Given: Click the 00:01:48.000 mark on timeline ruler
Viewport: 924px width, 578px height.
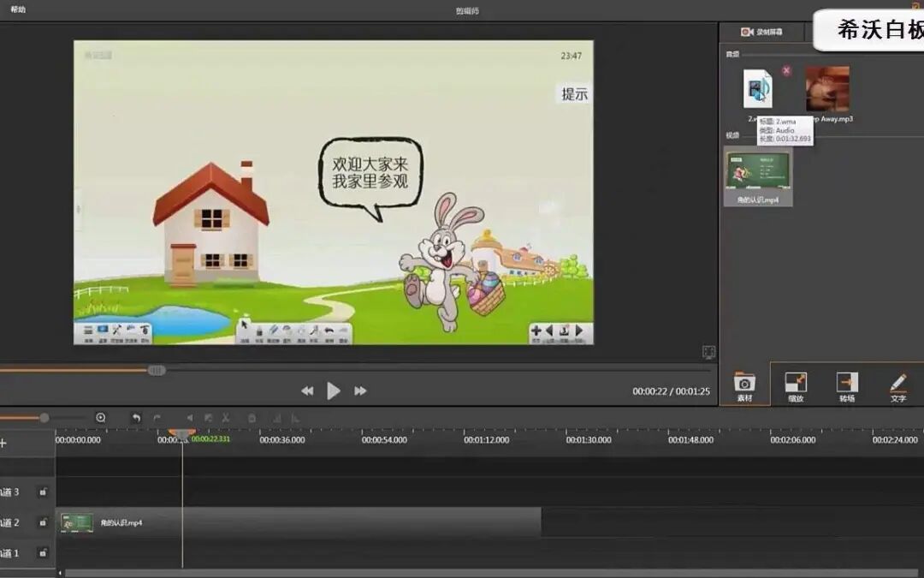Looking at the screenshot, I should pyautogui.click(x=690, y=440).
